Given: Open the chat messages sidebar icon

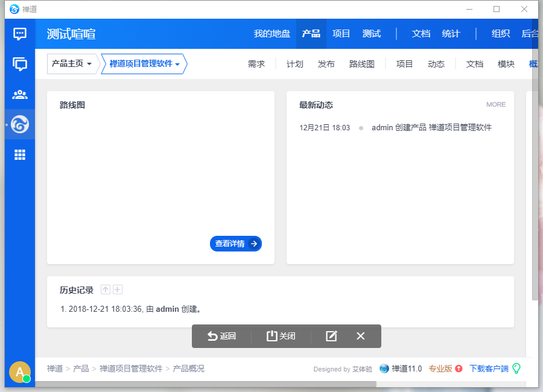Looking at the screenshot, I should [20, 34].
